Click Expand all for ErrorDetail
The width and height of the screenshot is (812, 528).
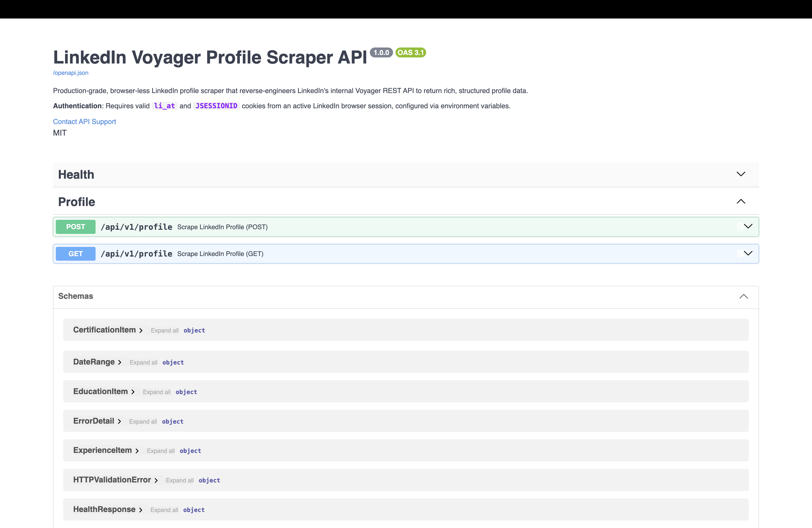tap(143, 422)
